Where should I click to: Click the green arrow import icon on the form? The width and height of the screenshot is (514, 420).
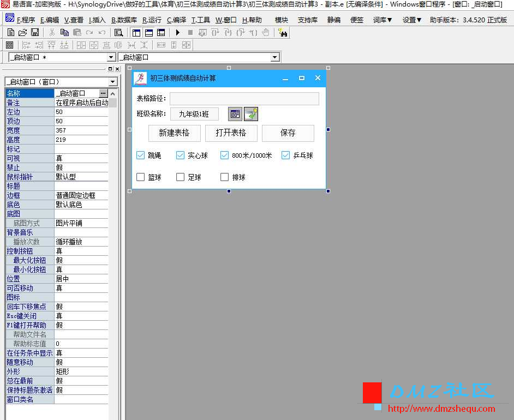250,113
